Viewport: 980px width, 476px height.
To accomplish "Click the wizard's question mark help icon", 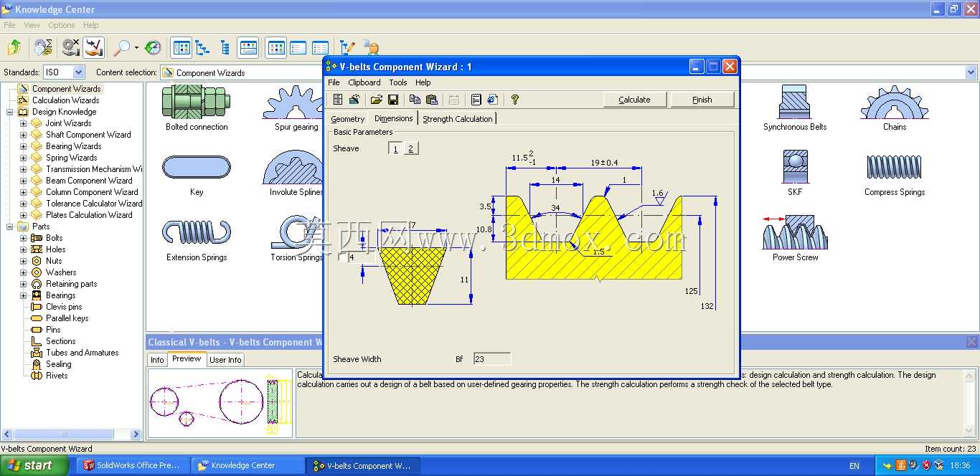I will 514,100.
